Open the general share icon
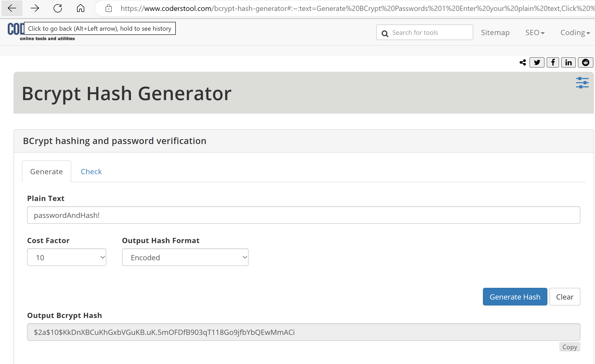This screenshot has height=364, width=595. click(x=523, y=62)
